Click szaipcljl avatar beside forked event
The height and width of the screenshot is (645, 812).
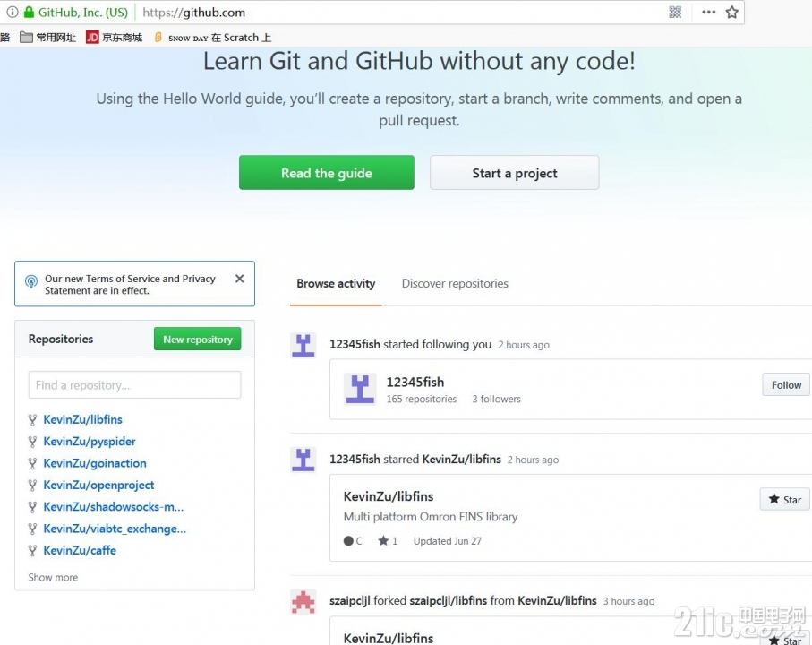point(303,601)
